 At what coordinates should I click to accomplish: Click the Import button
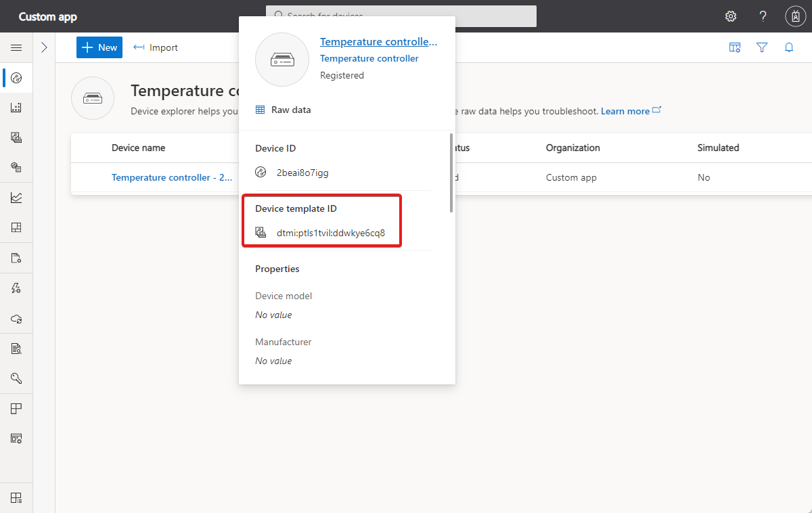tap(155, 47)
